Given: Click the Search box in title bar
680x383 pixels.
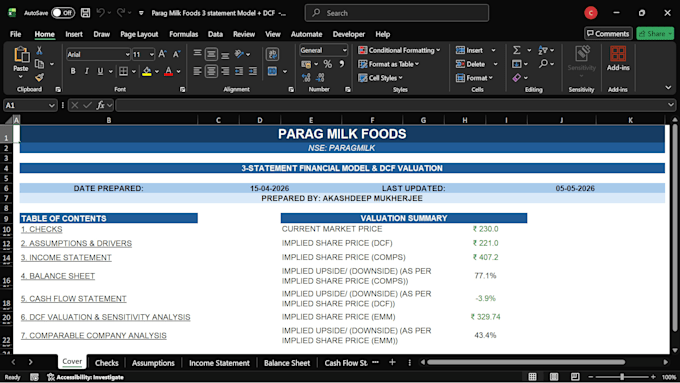Looking at the screenshot, I should coord(397,13).
